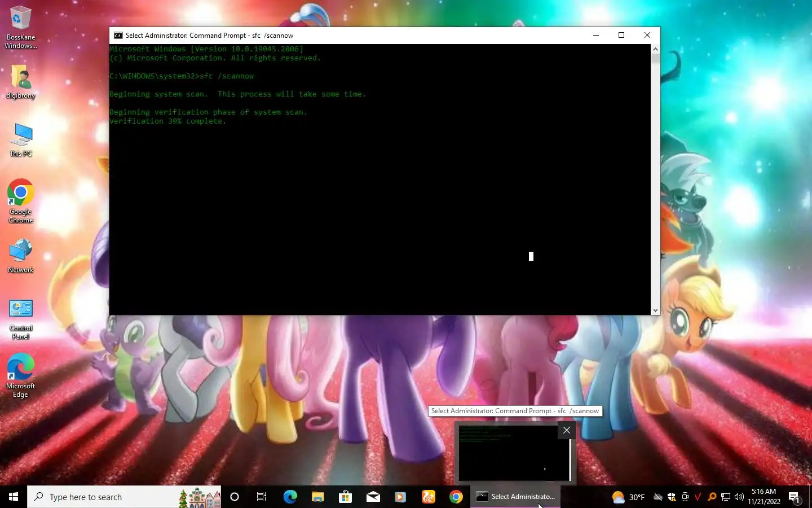The width and height of the screenshot is (812, 508).
Task: Click the console scrollbar up arrow
Action: (x=655, y=49)
